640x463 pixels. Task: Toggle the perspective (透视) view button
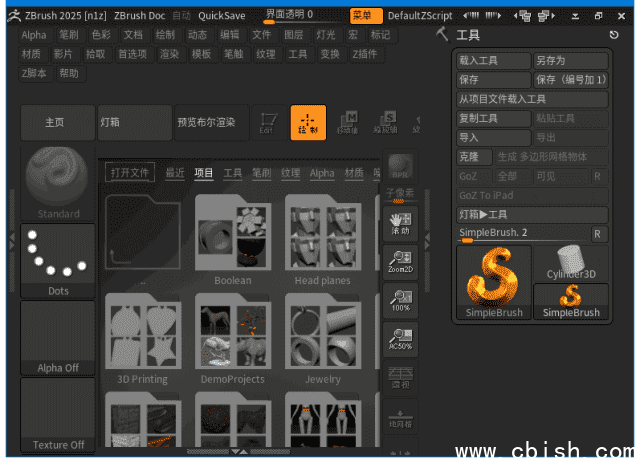tap(401, 378)
